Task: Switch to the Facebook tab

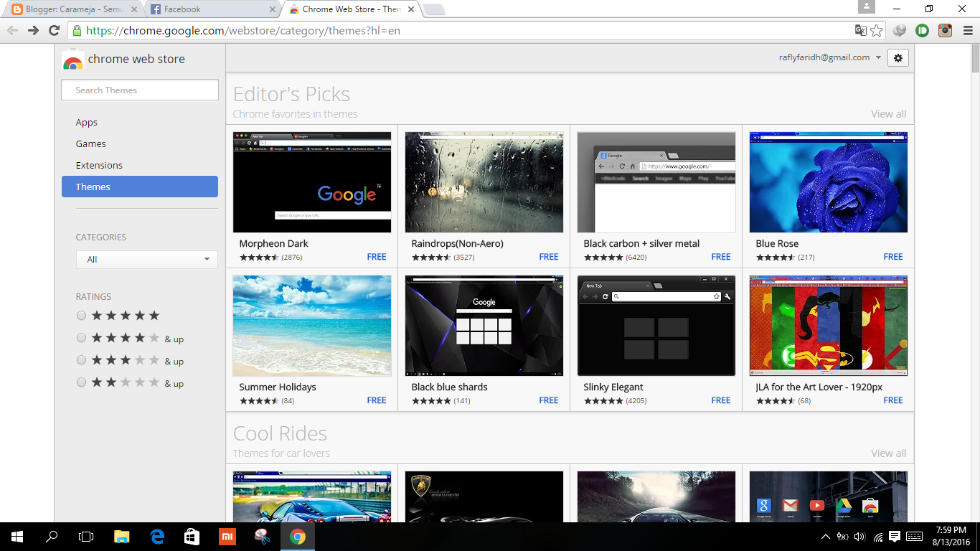Action: (x=213, y=9)
